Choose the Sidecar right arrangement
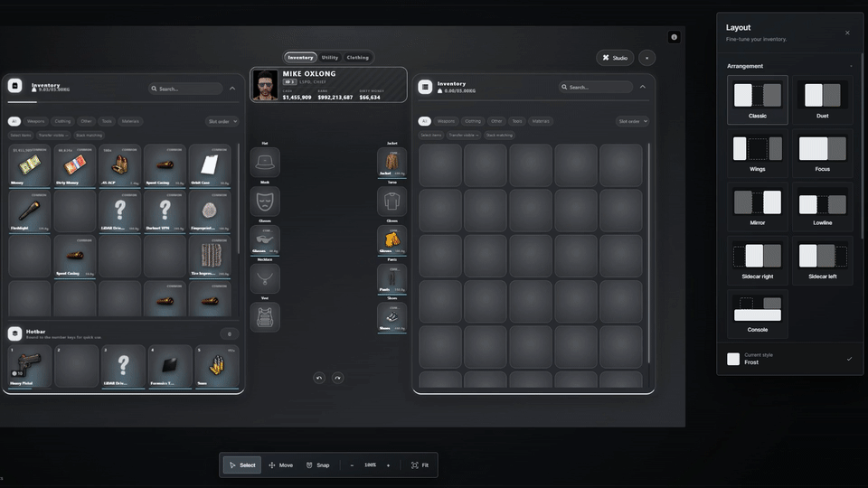The width and height of the screenshot is (868, 488). 758,260
